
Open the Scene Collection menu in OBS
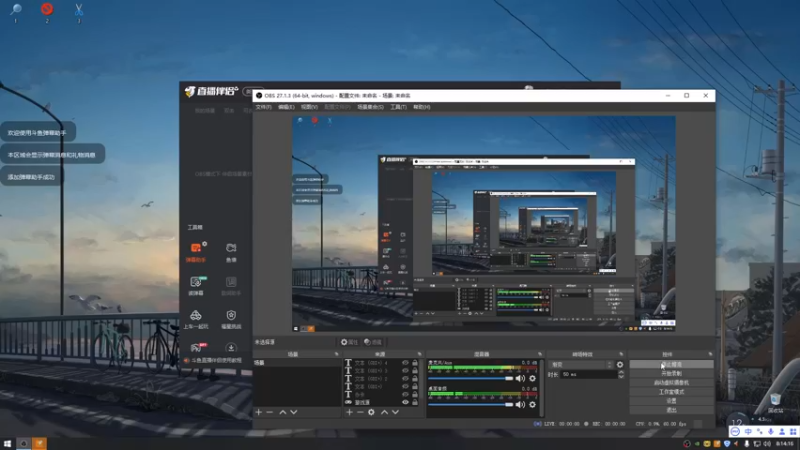(370, 107)
